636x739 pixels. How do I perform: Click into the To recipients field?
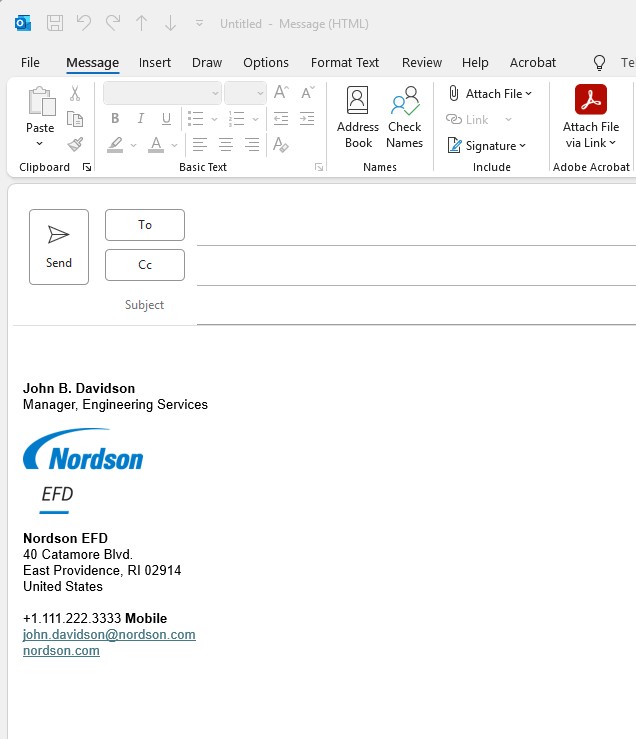coord(416,226)
